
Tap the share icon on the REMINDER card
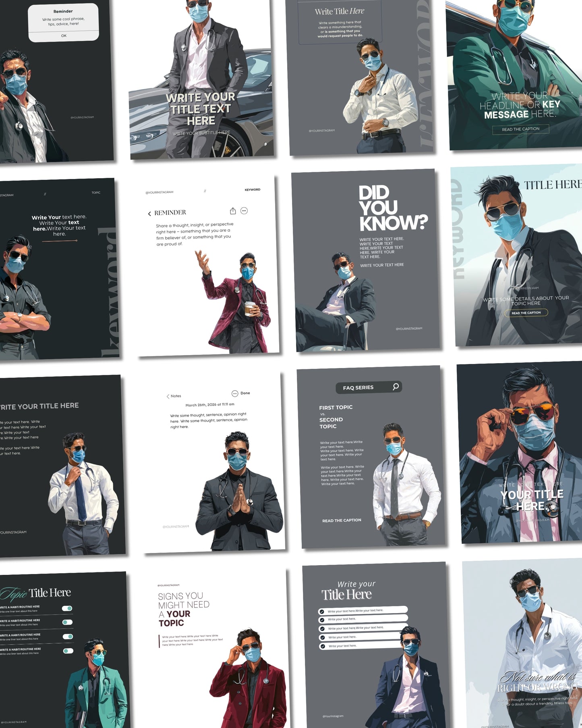click(x=233, y=211)
